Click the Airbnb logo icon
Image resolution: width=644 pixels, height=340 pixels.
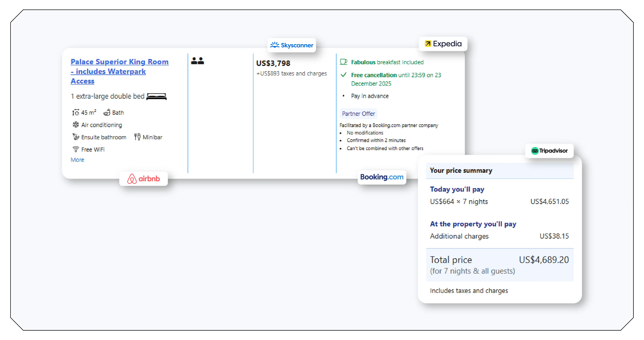[132, 179]
